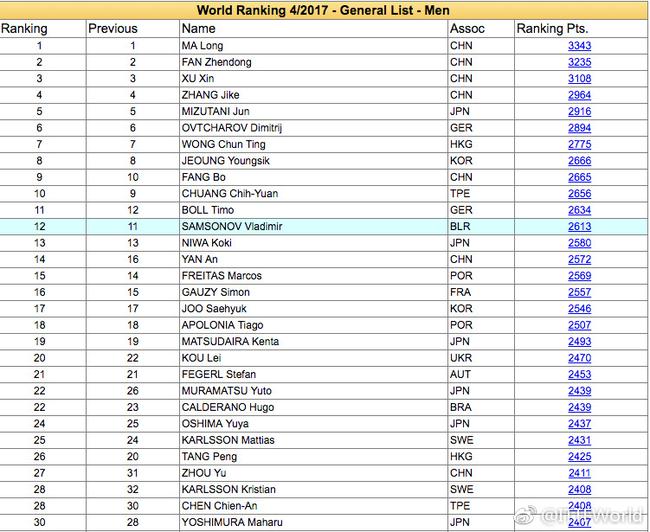
Task: Open the 2964 points link for ZHANG Jike
Action: pos(579,95)
